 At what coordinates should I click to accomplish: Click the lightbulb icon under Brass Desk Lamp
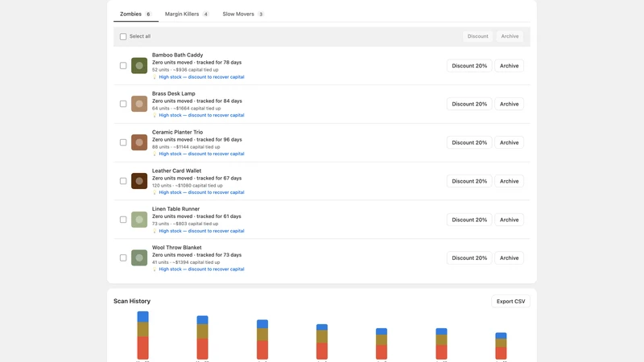[155, 115]
